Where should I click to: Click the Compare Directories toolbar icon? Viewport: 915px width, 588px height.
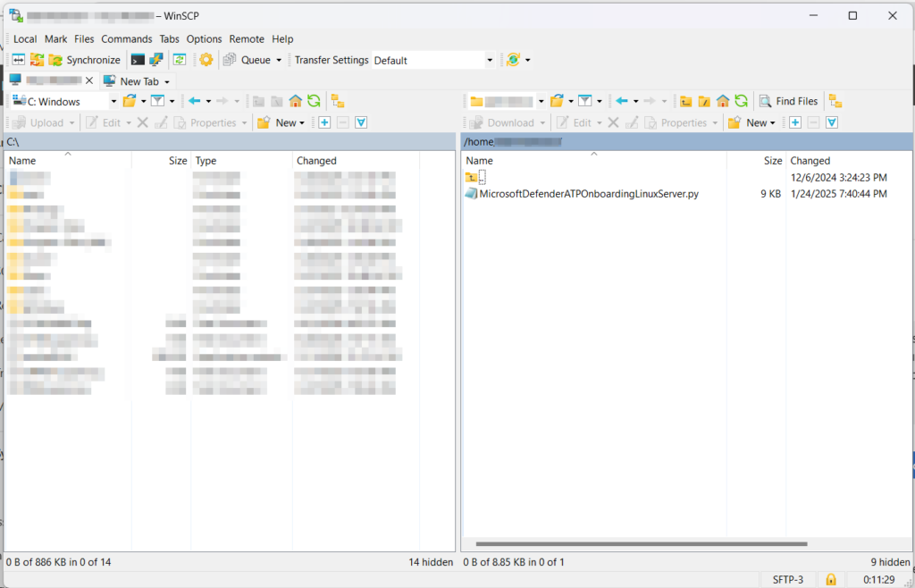(19, 60)
